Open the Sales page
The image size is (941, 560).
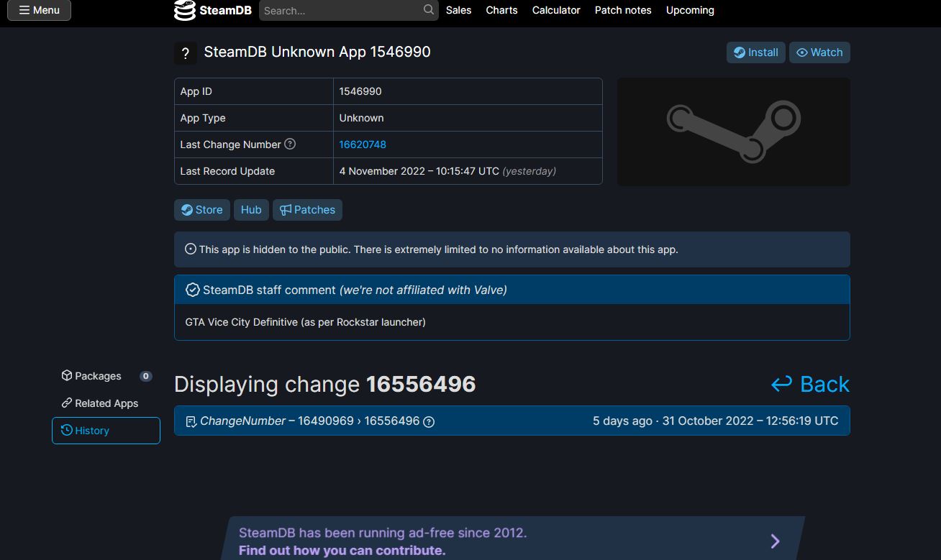coord(458,10)
